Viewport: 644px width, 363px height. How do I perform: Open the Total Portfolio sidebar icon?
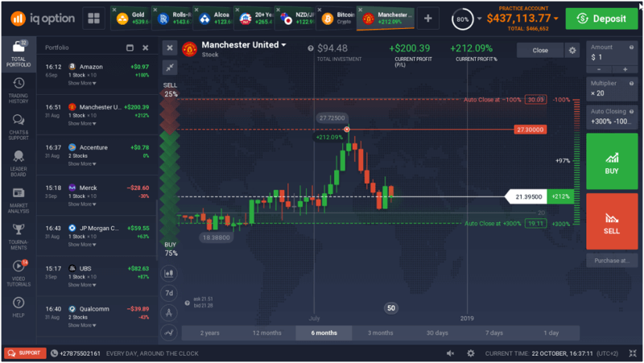coord(19,54)
